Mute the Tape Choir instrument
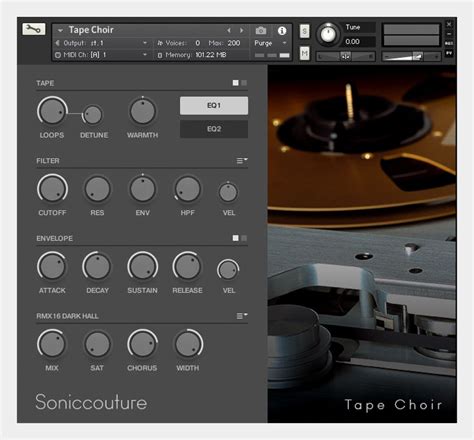The width and height of the screenshot is (474, 440). (x=304, y=53)
